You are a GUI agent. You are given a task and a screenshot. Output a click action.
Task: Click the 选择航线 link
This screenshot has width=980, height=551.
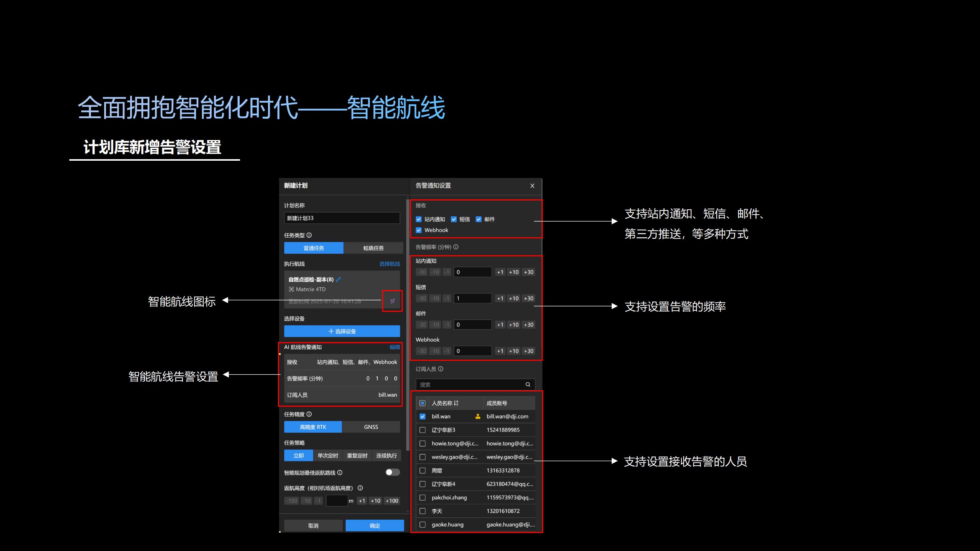click(x=389, y=264)
